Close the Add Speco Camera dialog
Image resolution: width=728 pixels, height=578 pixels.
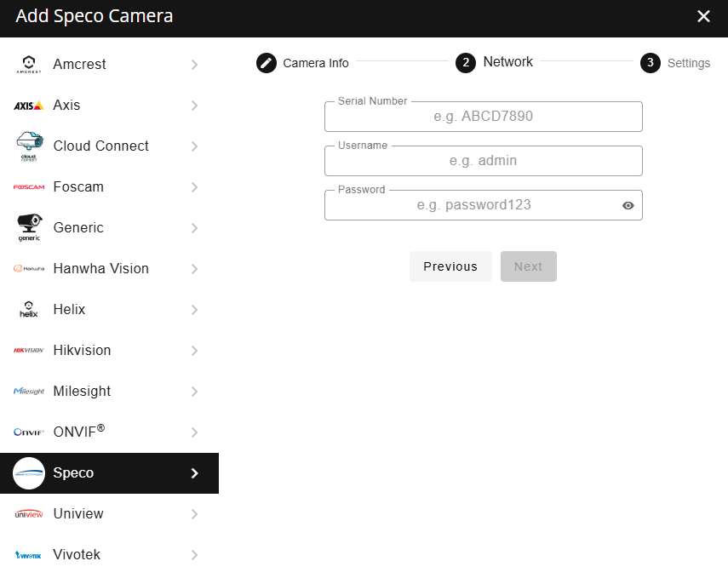tap(703, 16)
